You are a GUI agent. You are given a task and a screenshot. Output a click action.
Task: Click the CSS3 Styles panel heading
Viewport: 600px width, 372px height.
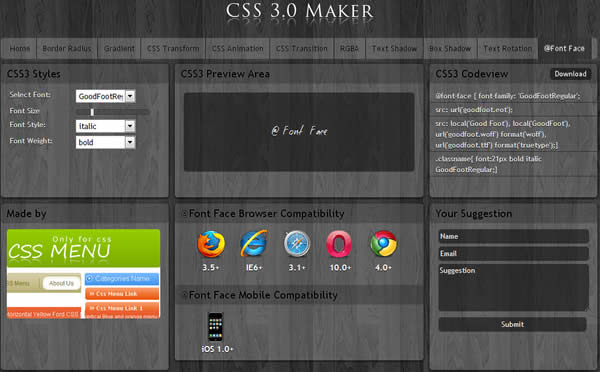point(34,74)
